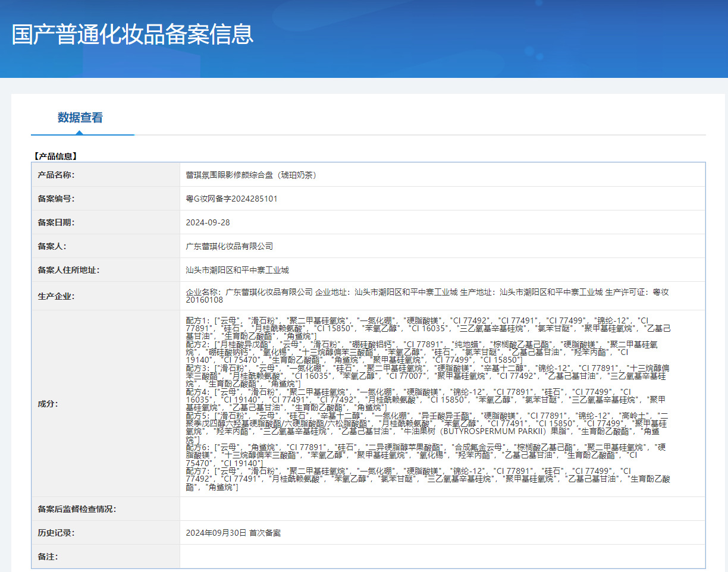Select the filing number 粤G妆网备字2024285101

tap(231, 199)
